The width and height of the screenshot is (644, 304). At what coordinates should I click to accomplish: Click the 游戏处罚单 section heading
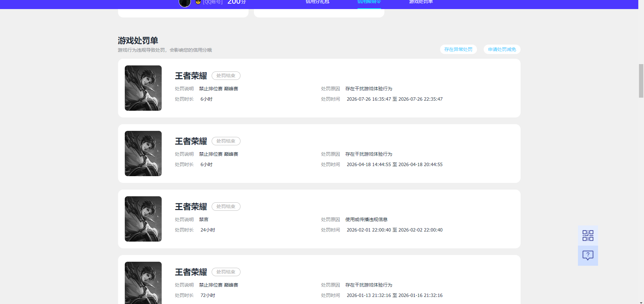(x=138, y=41)
